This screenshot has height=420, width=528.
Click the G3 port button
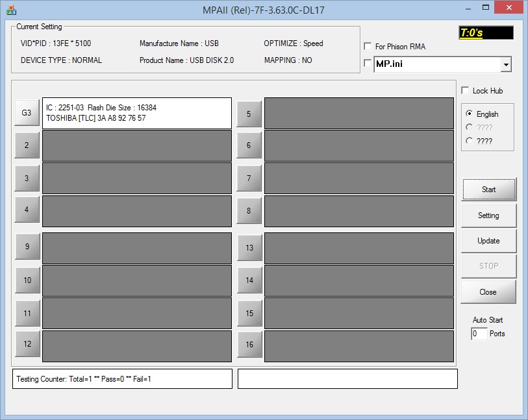(x=27, y=113)
